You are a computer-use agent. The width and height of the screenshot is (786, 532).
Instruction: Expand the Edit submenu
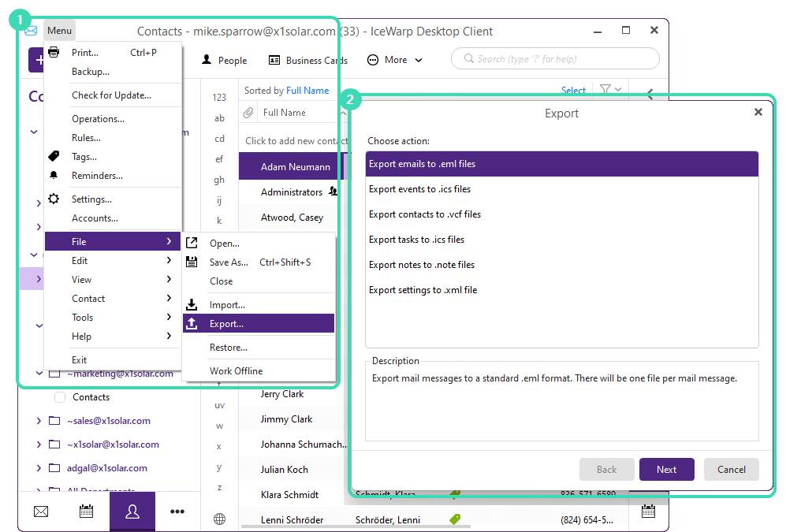[113, 261]
